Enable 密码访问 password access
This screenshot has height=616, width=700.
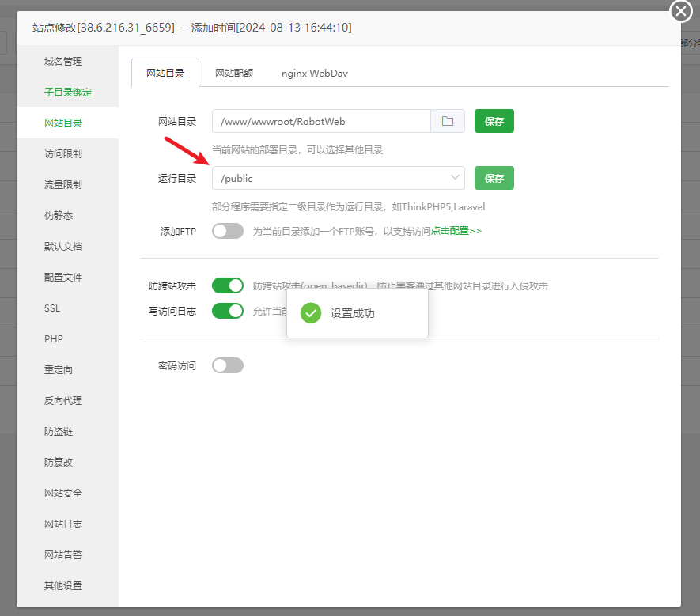pyautogui.click(x=227, y=365)
